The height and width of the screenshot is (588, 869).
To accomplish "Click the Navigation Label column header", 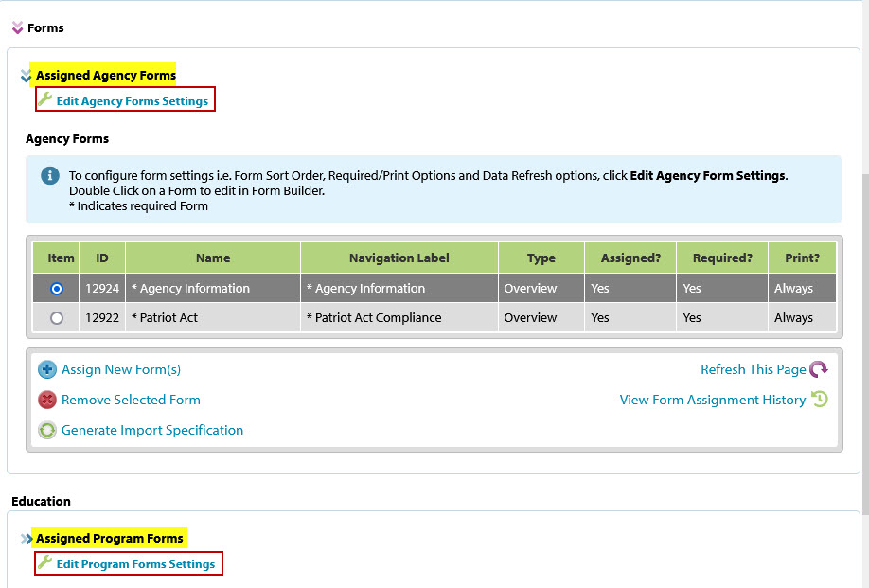I will point(399,258).
